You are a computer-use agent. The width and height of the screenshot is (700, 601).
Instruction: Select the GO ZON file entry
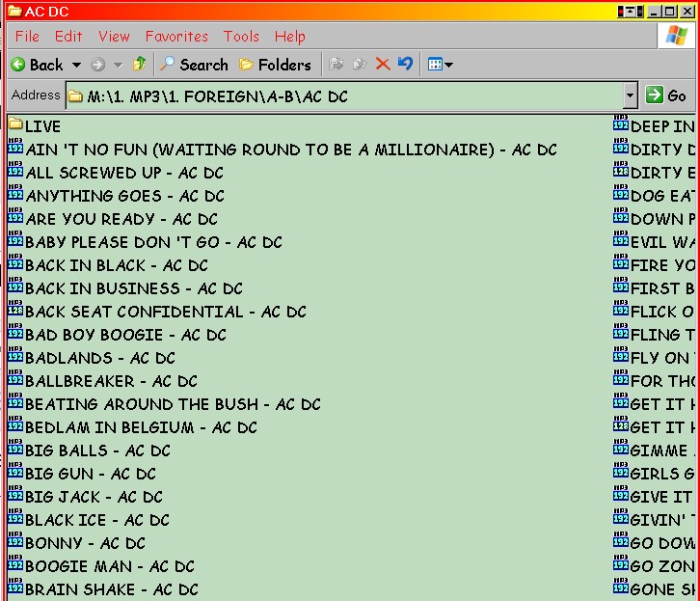click(654, 566)
